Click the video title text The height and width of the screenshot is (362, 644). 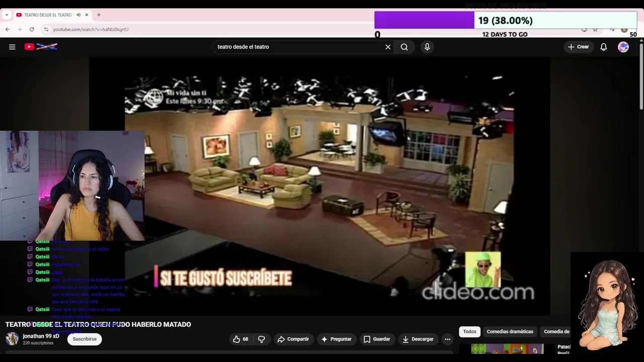[x=98, y=324]
